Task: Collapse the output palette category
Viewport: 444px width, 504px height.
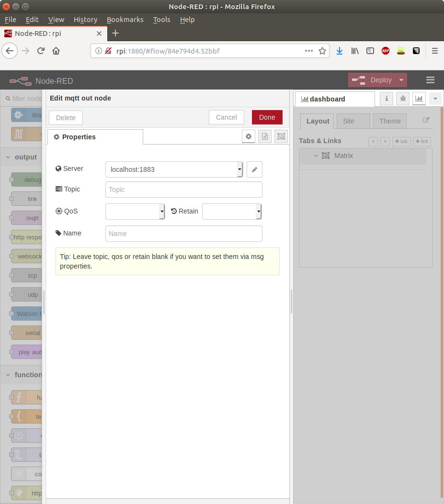Action: coord(8,157)
